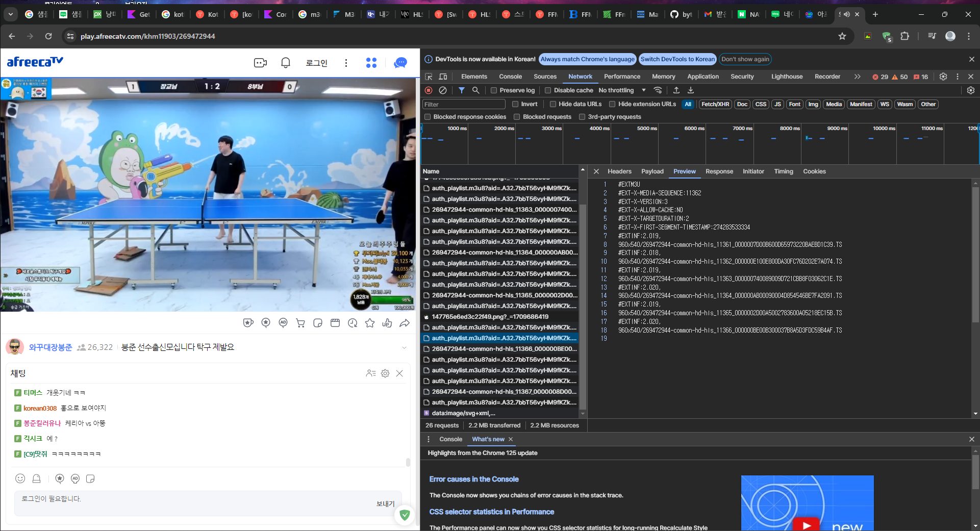The width and height of the screenshot is (980, 531).
Task: Export HAR file download icon
Action: (691, 90)
